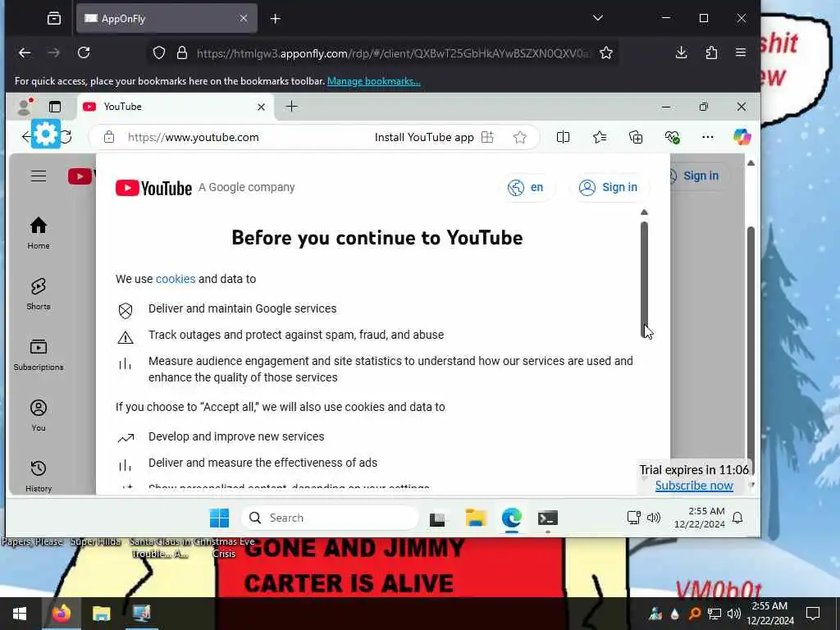Go back in Firefox using back arrow
Image resolution: width=840 pixels, height=630 pixels.
[x=25, y=52]
